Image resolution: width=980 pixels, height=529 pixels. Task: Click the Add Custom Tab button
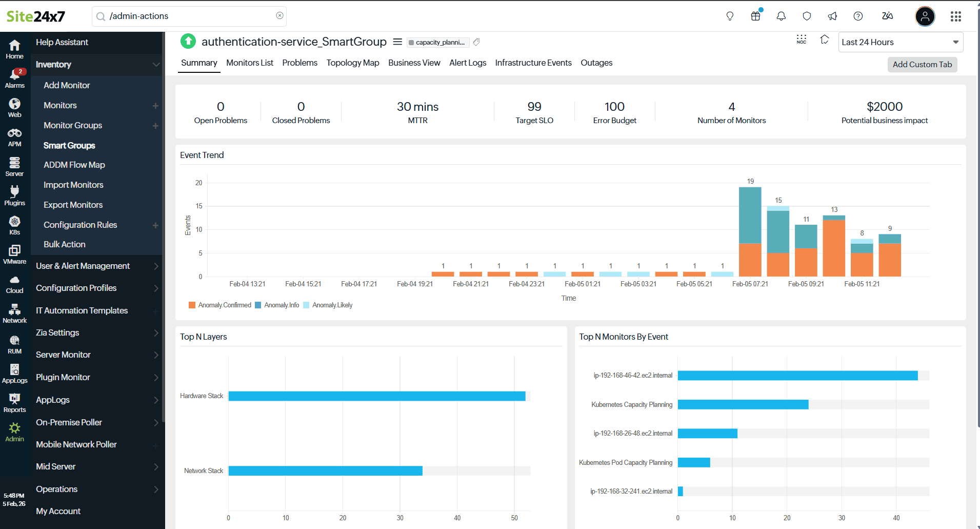(x=922, y=65)
